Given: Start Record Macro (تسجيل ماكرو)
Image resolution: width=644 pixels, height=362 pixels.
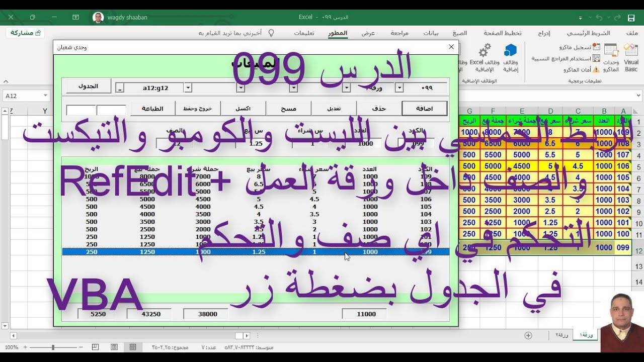Looking at the screenshot, I should pos(579,47).
